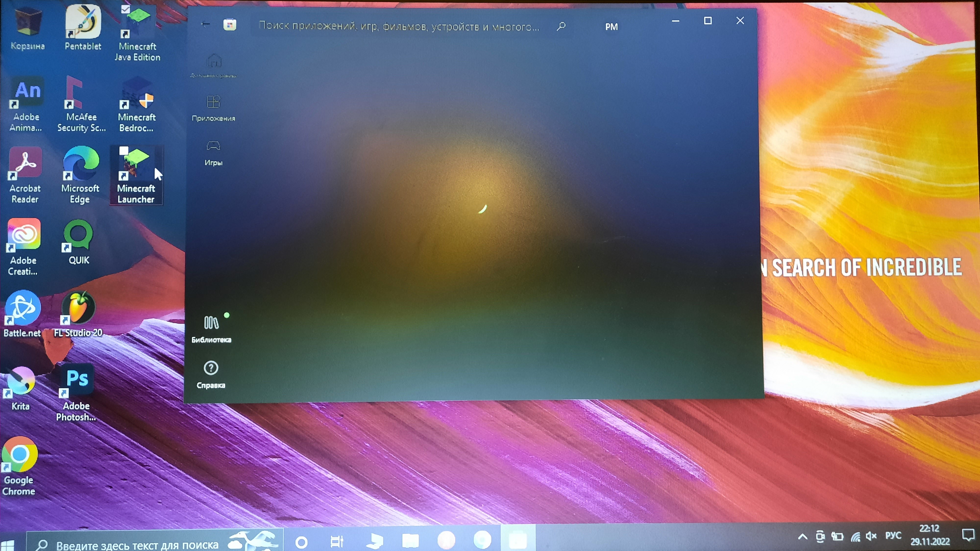Screen dimensions: 980x551
Task: Click the Microsoft Store logo icon in title bar
Action: pyautogui.click(x=230, y=25)
